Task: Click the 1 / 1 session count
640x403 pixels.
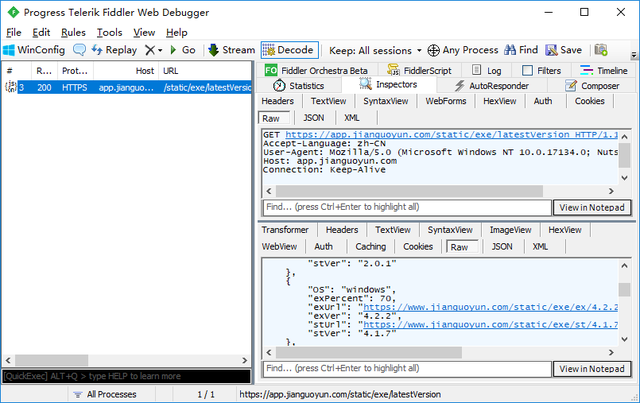Action: [x=206, y=394]
